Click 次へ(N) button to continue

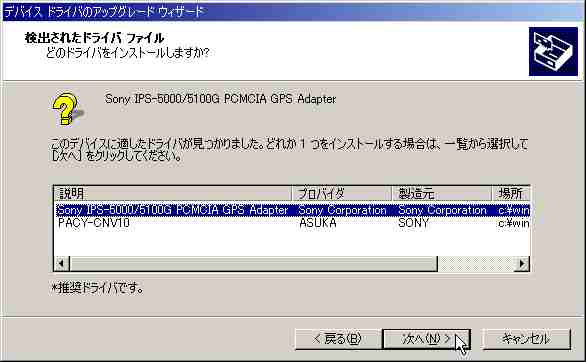pyautogui.click(x=426, y=339)
